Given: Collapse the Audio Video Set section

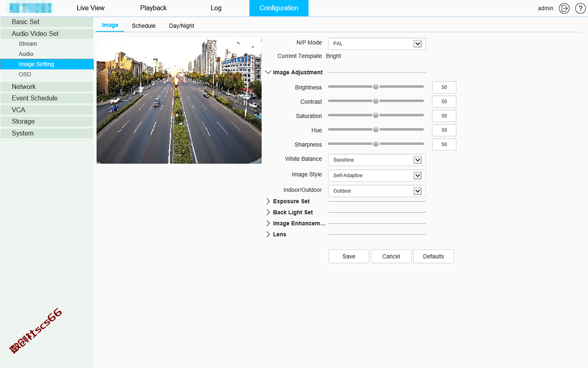Looking at the screenshot, I should [x=47, y=34].
